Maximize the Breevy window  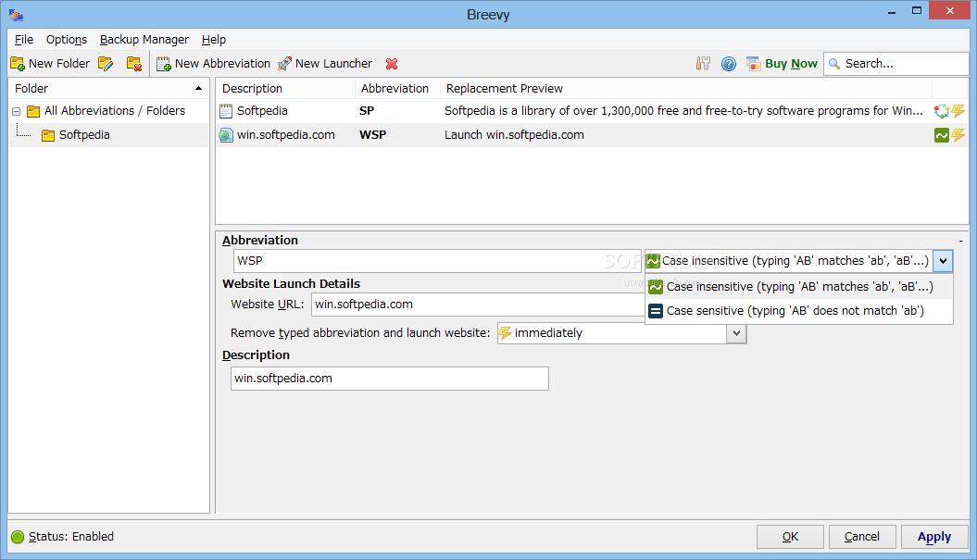pyautogui.click(x=917, y=11)
